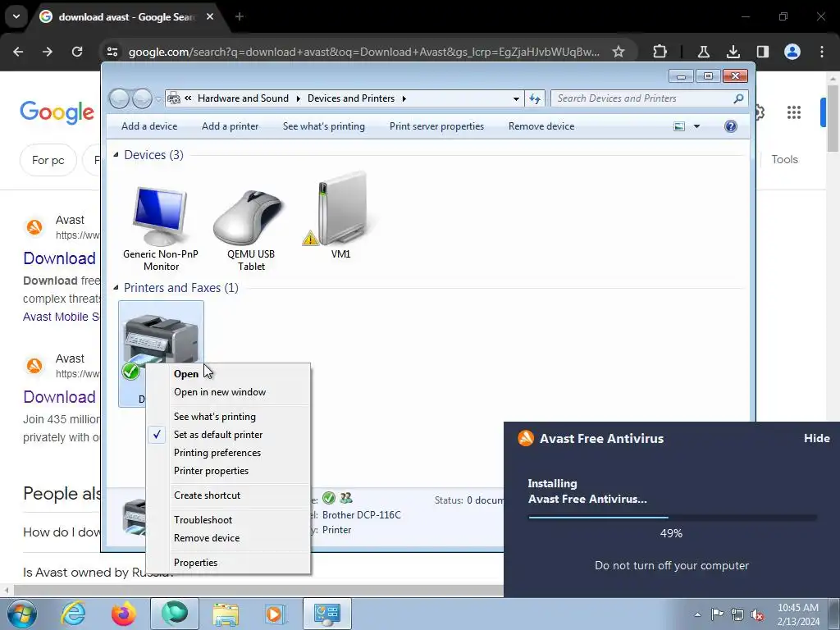The width and height of the screenshot is (840, 630).
Task: Open Chrome tab search dropdown
Action: click(16, 16)
